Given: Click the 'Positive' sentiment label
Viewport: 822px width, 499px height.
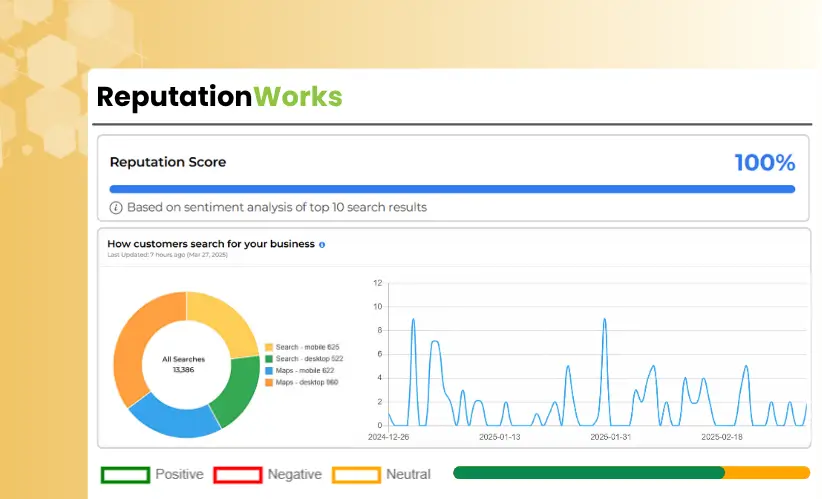Looking at the screenshot, I should tap(180, 474).
